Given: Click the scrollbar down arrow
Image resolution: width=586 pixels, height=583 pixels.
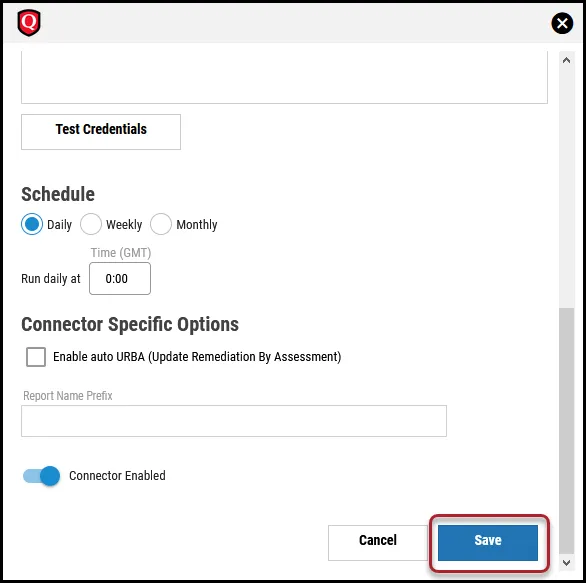Looking at the screenshot, I should [x=566, y=562].
